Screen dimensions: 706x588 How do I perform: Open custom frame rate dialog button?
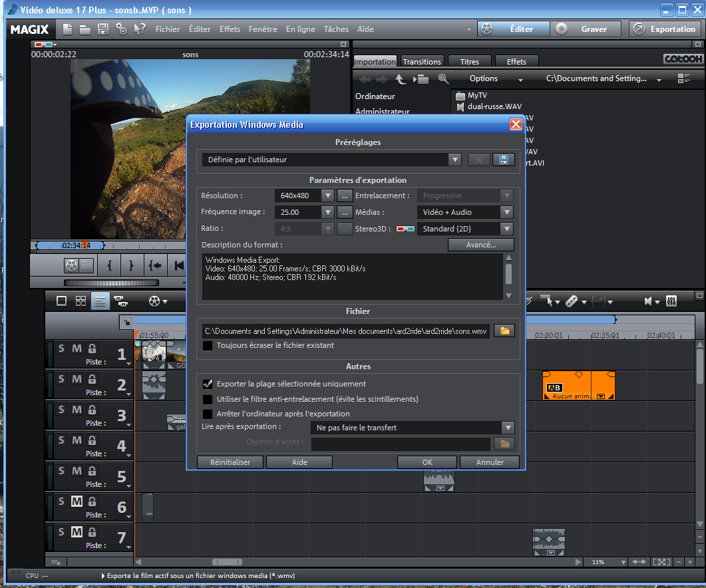345,212
